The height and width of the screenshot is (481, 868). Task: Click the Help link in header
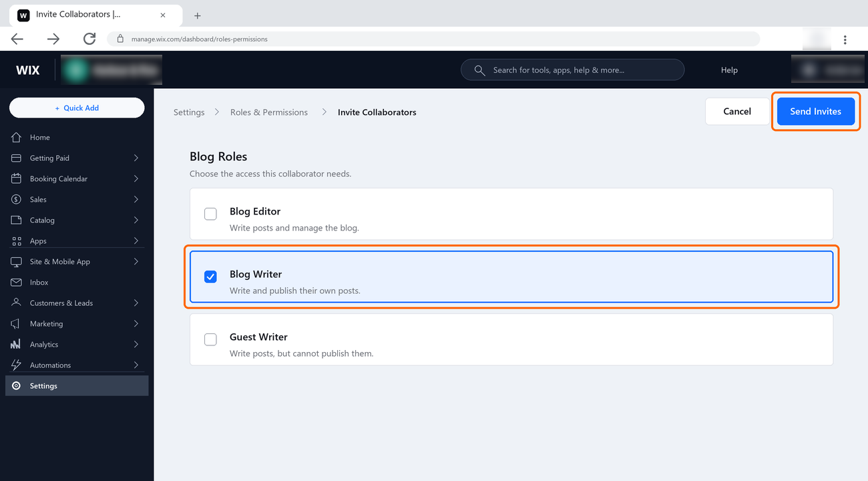pyautogui.click(x=729, y=70)
